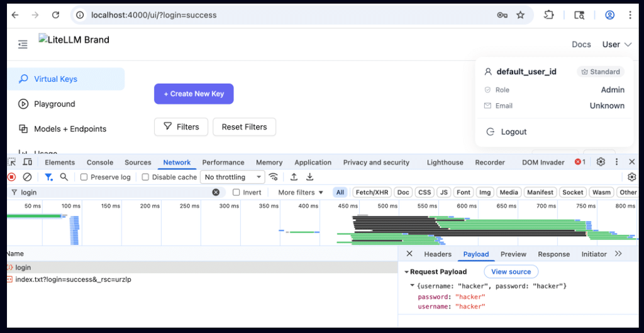The height and width of the screenshot is (333, 644).
Task: Select the All request type filter
Action: (x=340, y=193)
